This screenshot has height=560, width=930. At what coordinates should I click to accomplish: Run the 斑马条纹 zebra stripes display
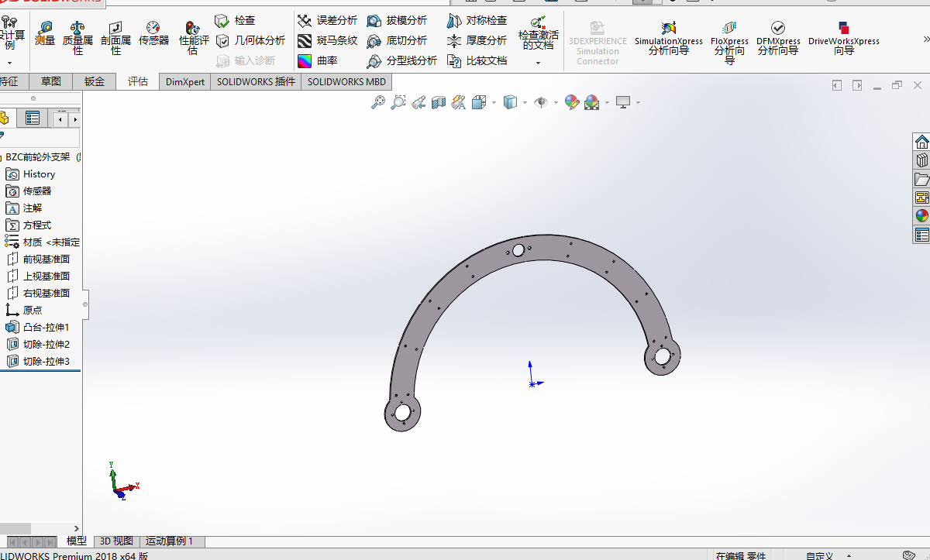pyautogui.click(x=327, y=40)
